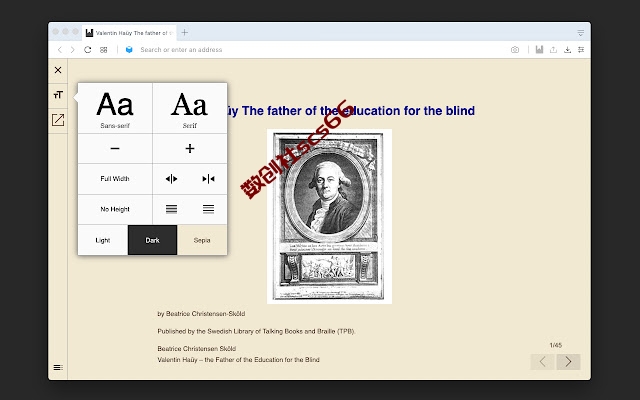Click the browser back arrow
This screenshot has width=640, height=400.
[x=60, y=50]
